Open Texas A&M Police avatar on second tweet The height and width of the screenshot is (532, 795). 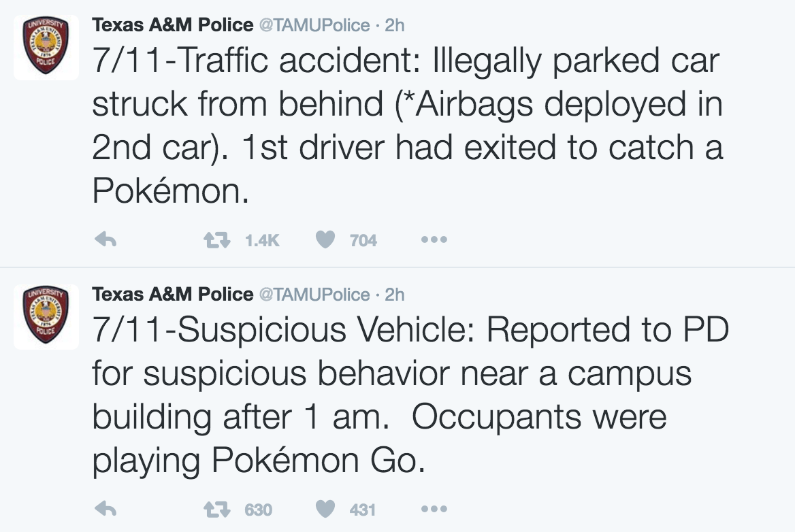coord(46,317)
